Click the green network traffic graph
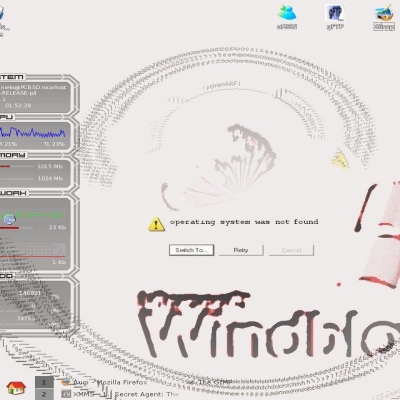Image resolution: width=400 pixels, height=400 pixels. tap(32, 214)
